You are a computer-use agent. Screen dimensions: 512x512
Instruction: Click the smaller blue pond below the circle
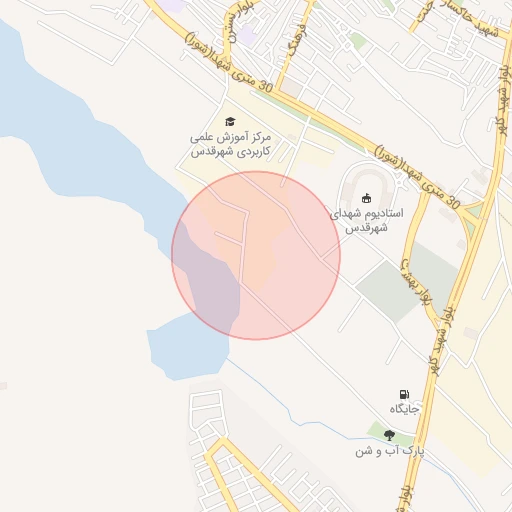[187, 348]
